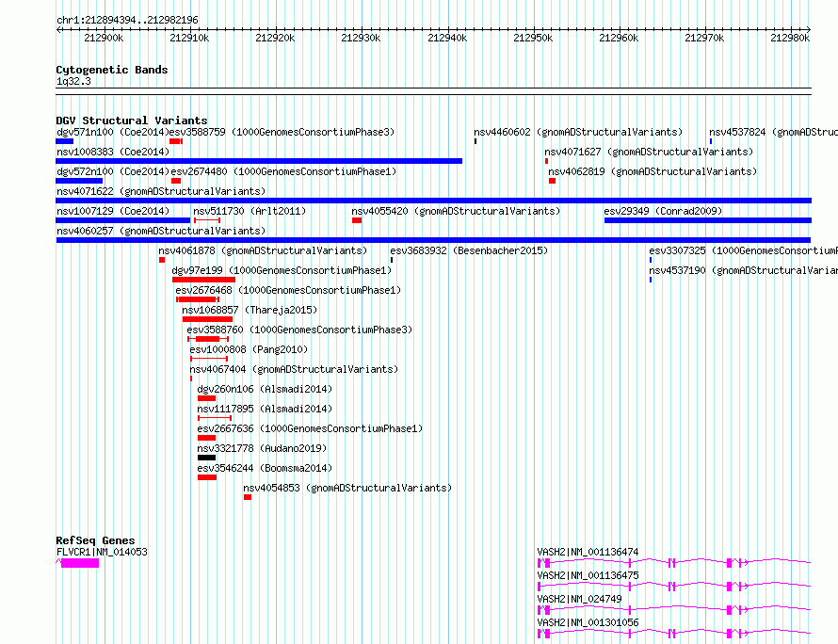Select VASH2|NM_001136475 transcript label

[x=588, y=575]
